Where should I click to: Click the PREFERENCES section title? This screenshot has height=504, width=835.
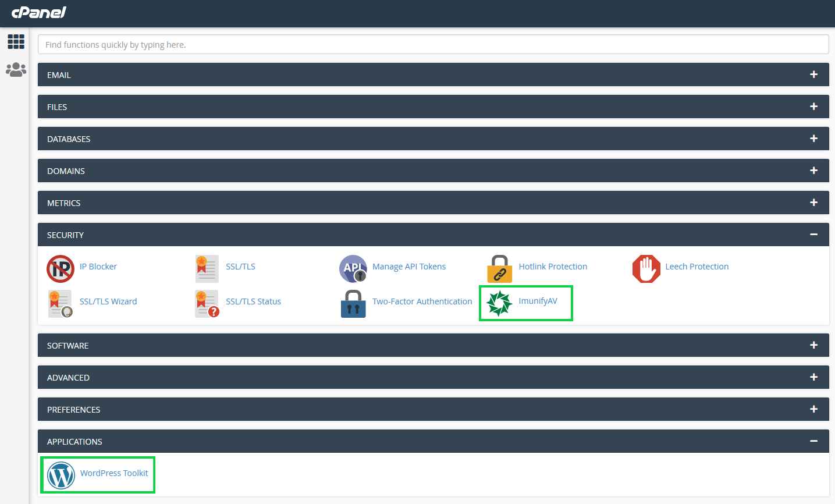point(73,410)
